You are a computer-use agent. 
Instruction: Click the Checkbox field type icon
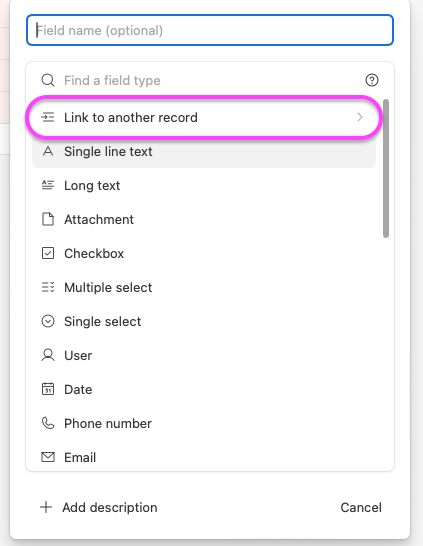tap(48, 253)
